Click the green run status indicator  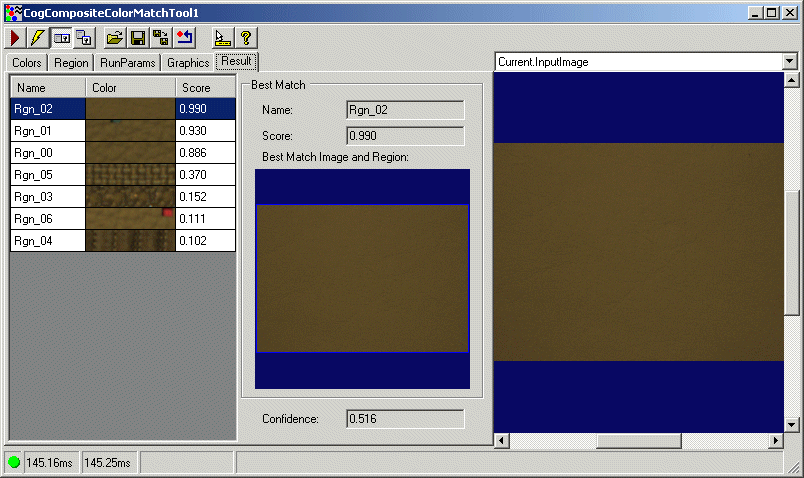14,463
